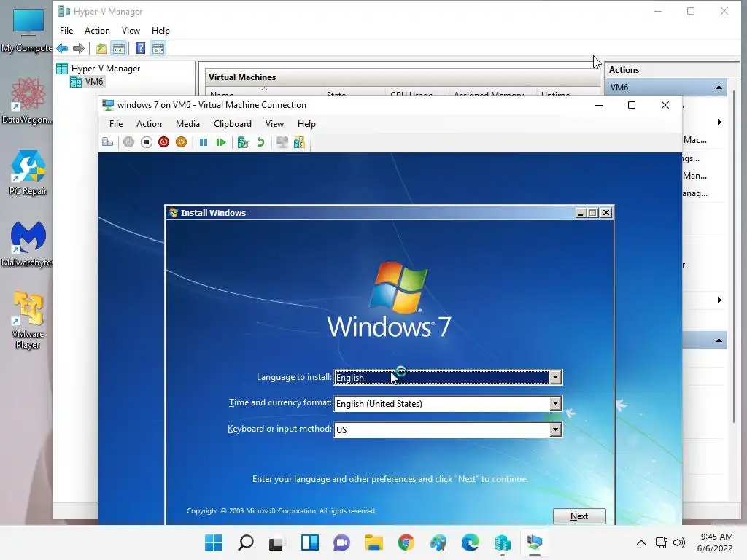Open Google Chrome on taskbar
This screenshot has height=560, width=747.
(406, 542)
